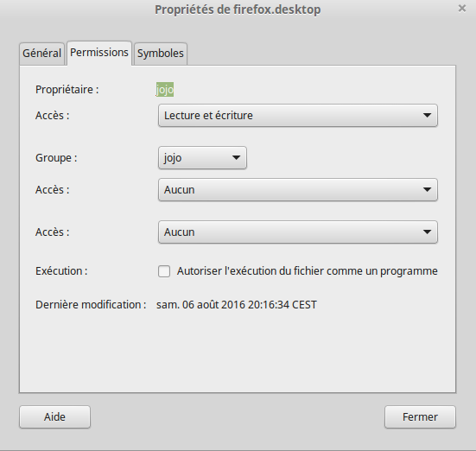Close the properties window with X
The width and height of the screenshot is (476, 451).
(462, 9)
